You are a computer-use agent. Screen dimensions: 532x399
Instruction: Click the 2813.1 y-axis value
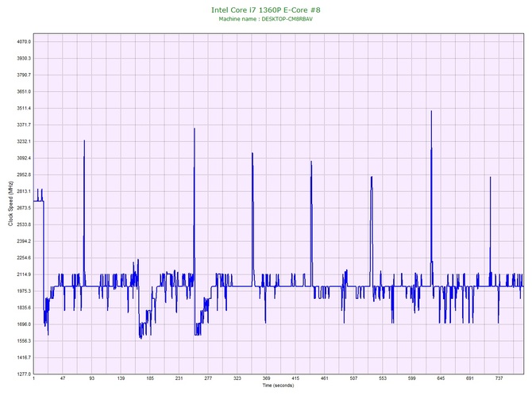[x=24, y=191]
